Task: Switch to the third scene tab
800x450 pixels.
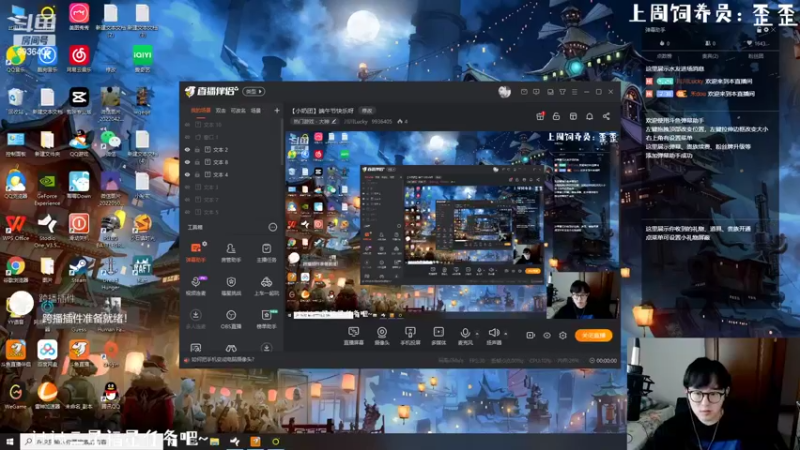Action: click(x=238, y=110)
